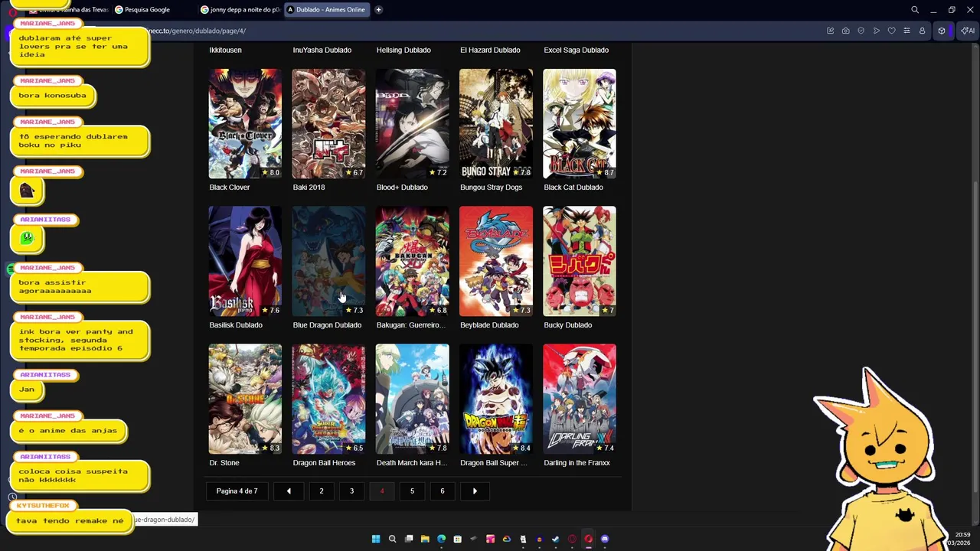Switch to the jonny depp a noite tab
The height and width of the screenshot is (551, 980).
(x=240, y=10)
